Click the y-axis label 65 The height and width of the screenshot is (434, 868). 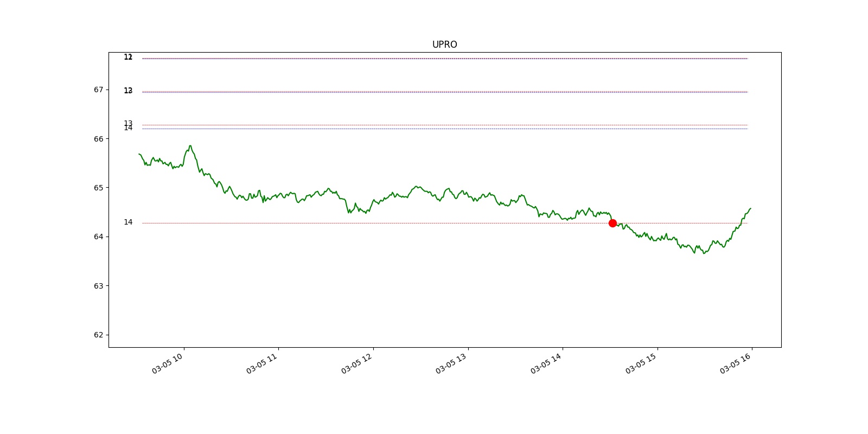[98, 188]
